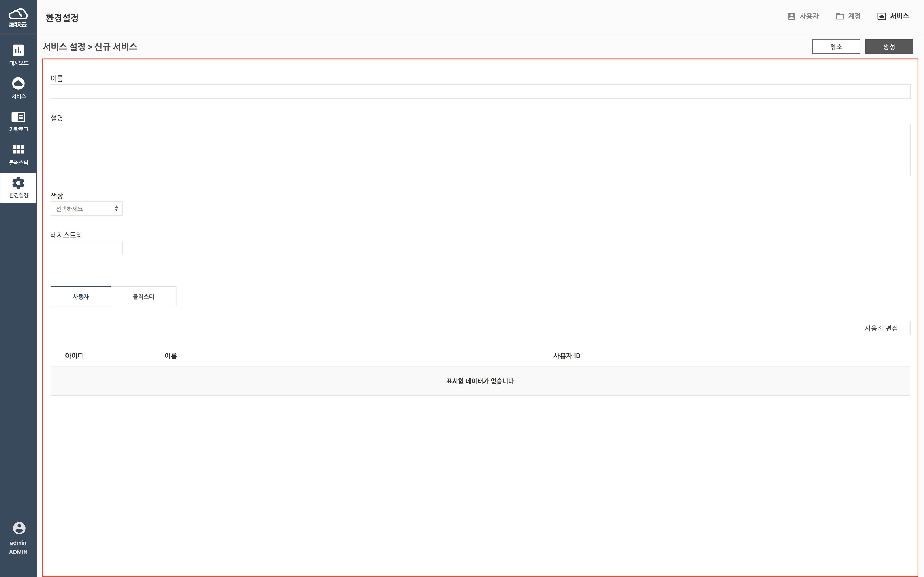Click the admin user avatar icon
Viewport: 924px width, 577px height.
19,528
